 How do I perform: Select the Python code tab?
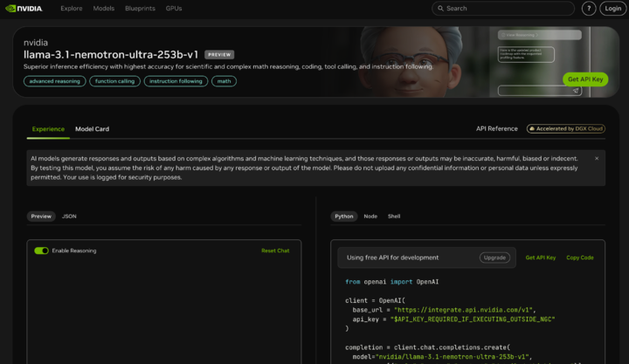click(344, 216)
